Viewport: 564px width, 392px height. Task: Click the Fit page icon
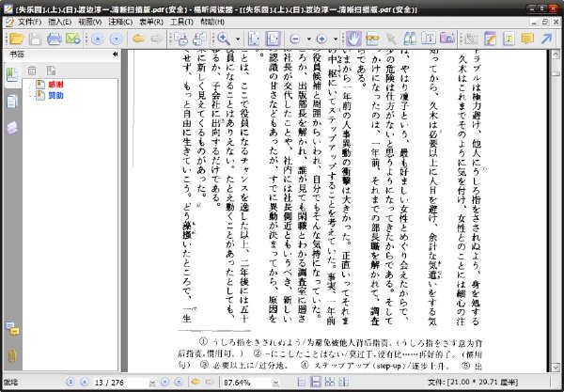tap(254, 39)
